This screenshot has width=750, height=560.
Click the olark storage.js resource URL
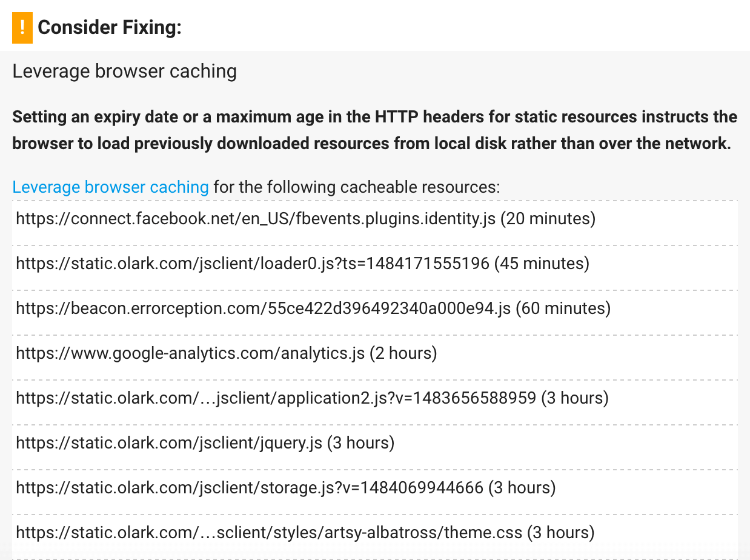click(250, 487)
